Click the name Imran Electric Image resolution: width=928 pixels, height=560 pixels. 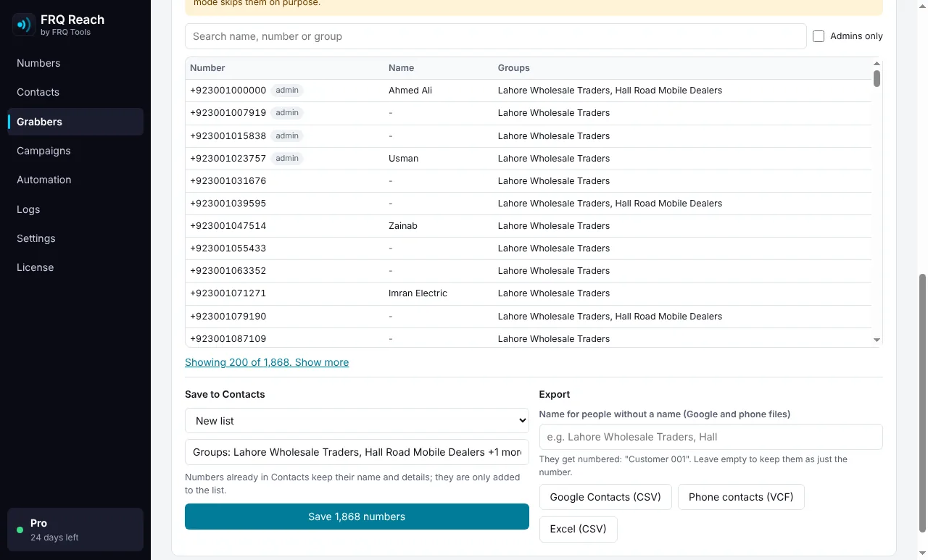pos(418,293)
